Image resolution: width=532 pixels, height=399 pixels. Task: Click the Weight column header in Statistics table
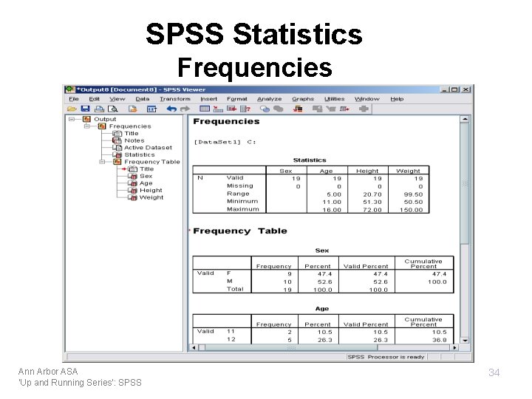pos(408,171)
